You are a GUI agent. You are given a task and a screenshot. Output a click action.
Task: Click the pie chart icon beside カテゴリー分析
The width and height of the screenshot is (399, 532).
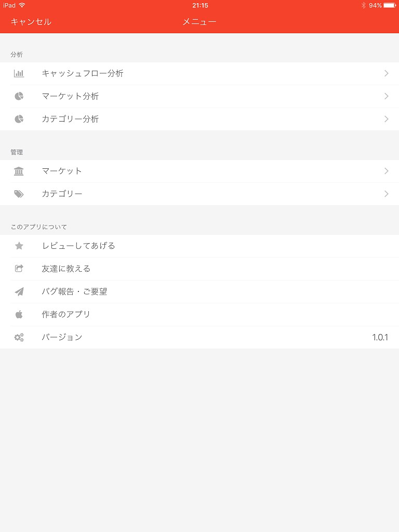point(19,119)
